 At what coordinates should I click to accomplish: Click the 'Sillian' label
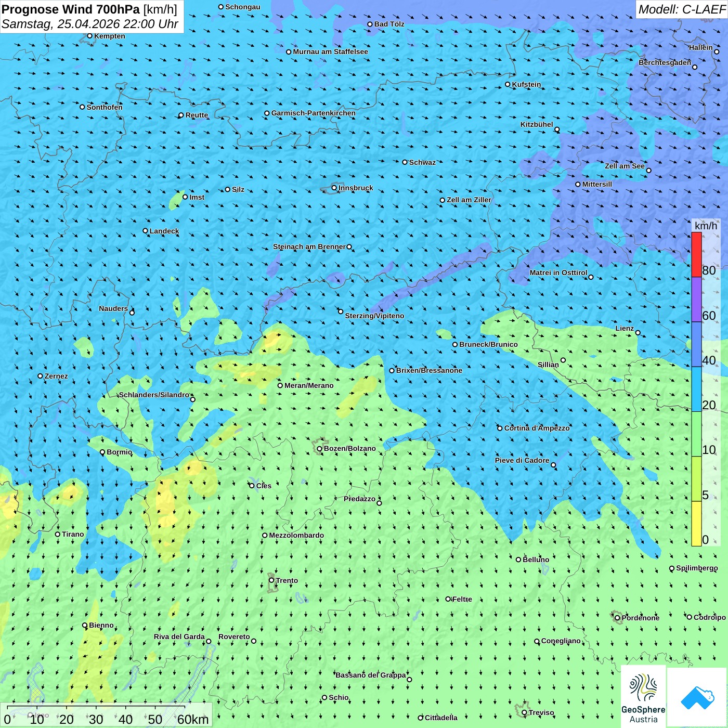(x=548, y=365)
